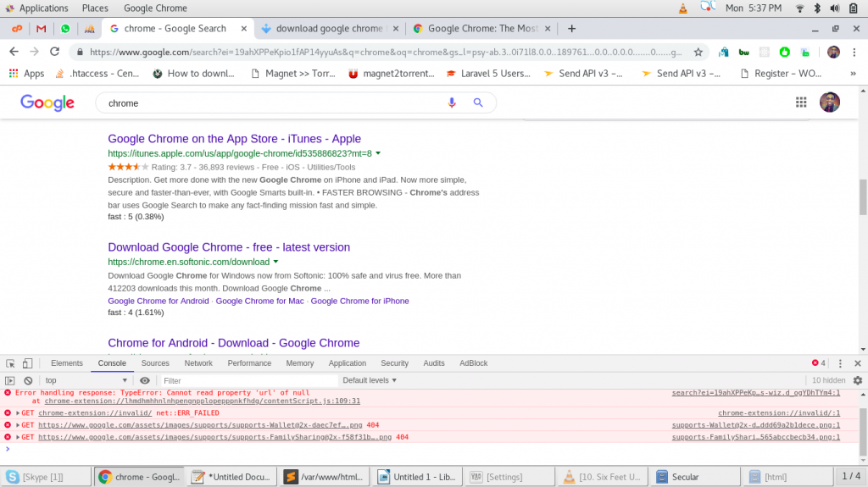
Task: Open 'Download Google Chrome - free - latest version' link
Action: [x=229, y=247]
